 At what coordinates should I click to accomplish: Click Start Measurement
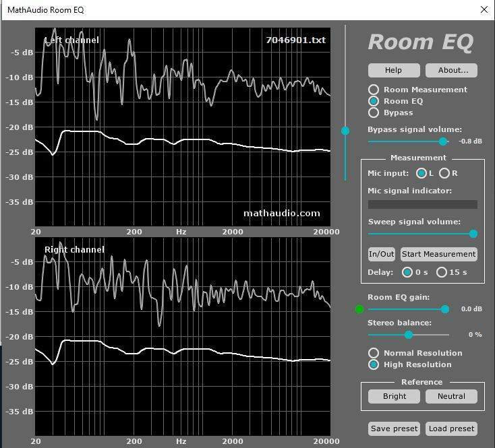point(439,254)
